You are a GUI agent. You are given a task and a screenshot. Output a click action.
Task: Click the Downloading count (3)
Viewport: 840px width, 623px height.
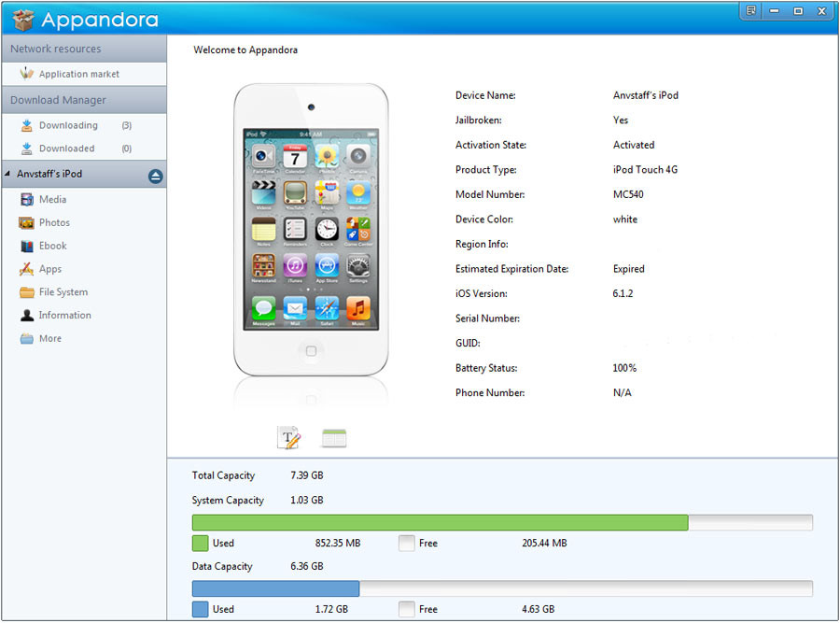click(126, 125)
